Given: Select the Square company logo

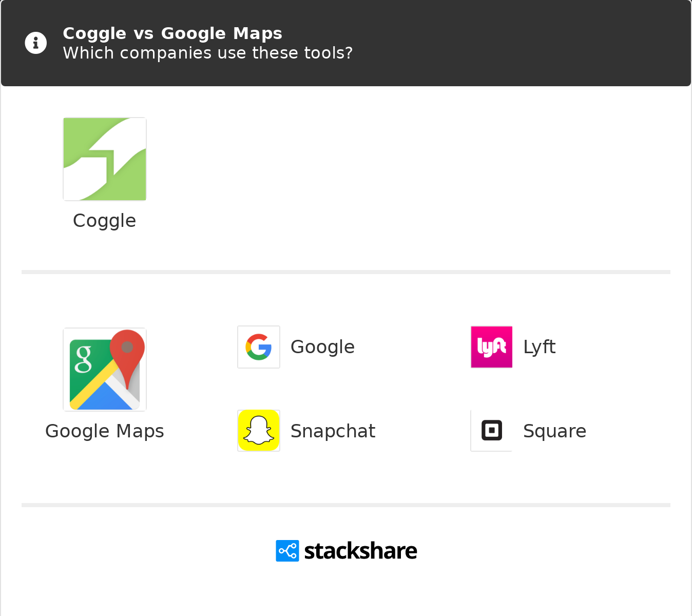Looking at the screenshot, I should tap(492, 431).
